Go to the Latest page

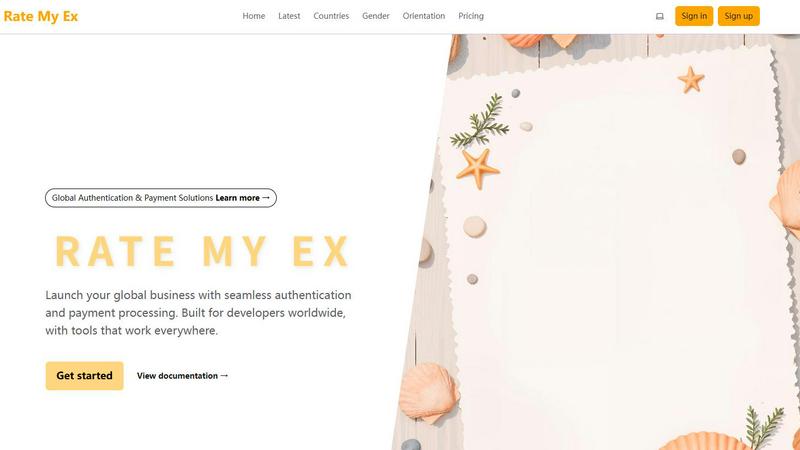click(x=289, y=16)
